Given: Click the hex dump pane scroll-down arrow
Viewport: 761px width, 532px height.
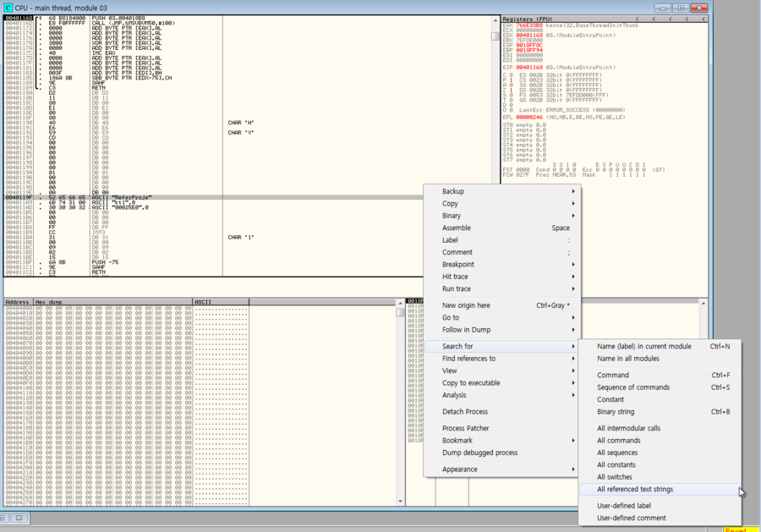Looking at the screenshot, I should (400, 502).
